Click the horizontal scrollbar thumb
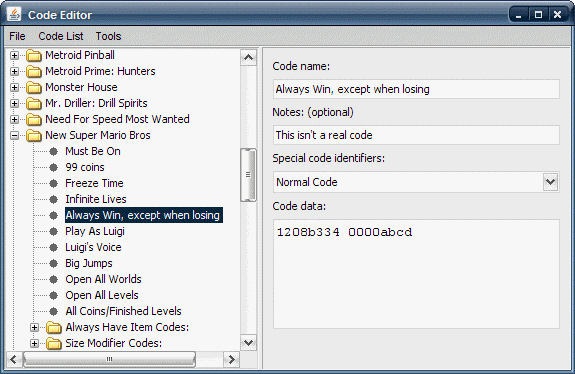575x374 pixels. (109, 359)
